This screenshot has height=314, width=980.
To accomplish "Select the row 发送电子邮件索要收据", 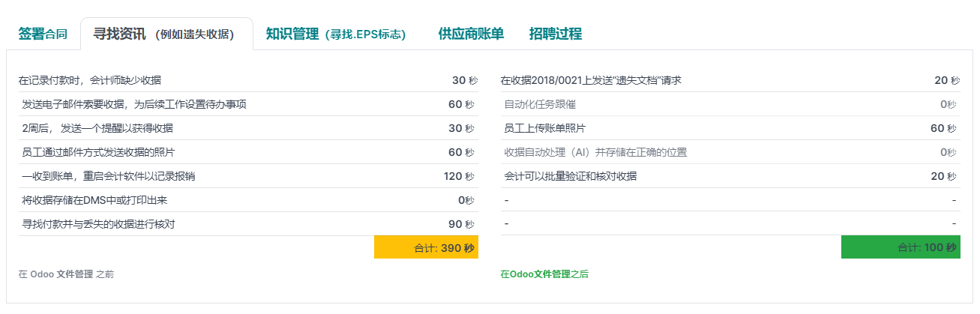I will (248, 104).
